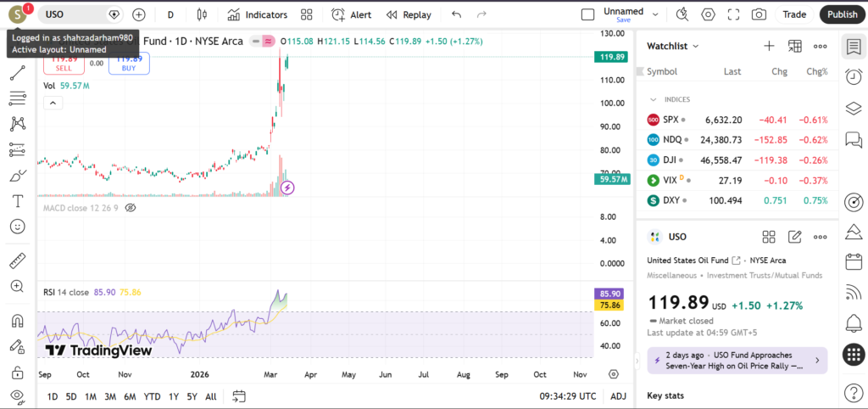This screenshot has height=409, width=868.
Task: Create a new Alert
Action: (351, 14)
